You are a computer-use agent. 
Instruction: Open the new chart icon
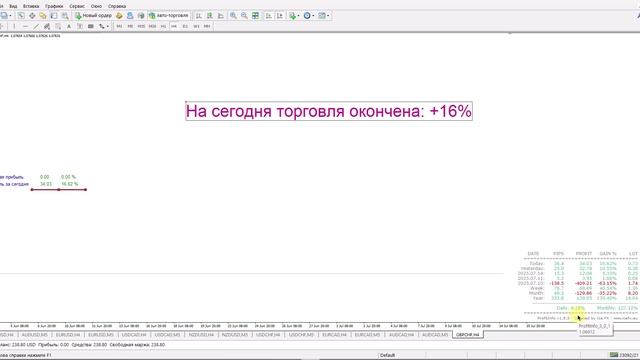[4, 16]
